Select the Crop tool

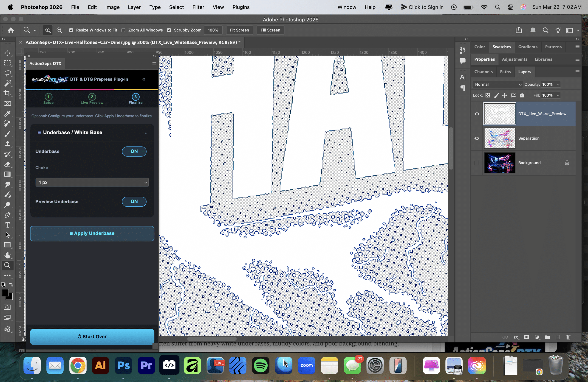(7, 93)
